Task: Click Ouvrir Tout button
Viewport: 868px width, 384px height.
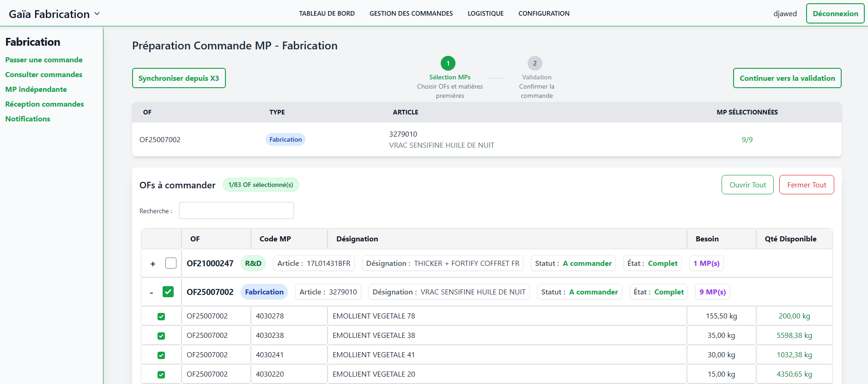Action: tap(747, 185)
